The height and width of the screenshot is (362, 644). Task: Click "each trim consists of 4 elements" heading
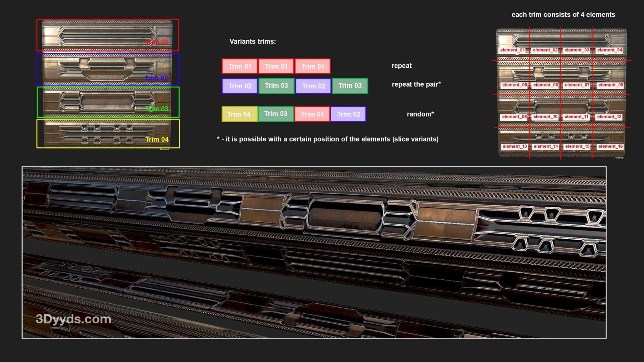click(563, 15)
